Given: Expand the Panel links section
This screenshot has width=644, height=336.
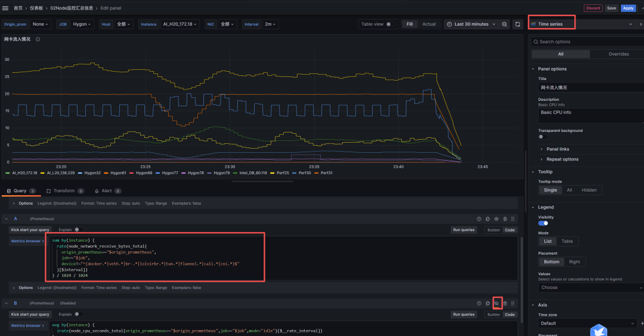Looking at the screenshot, I should (558, 149).
